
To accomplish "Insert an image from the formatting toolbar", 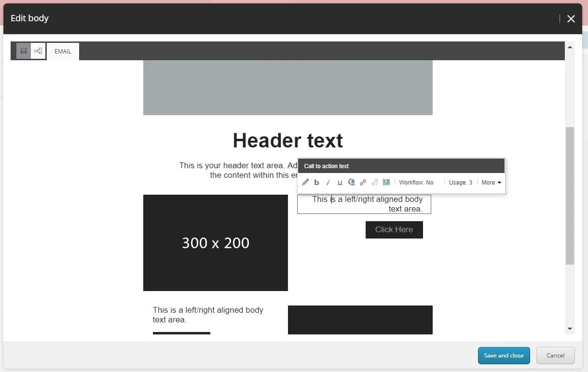I will (386, 182).
